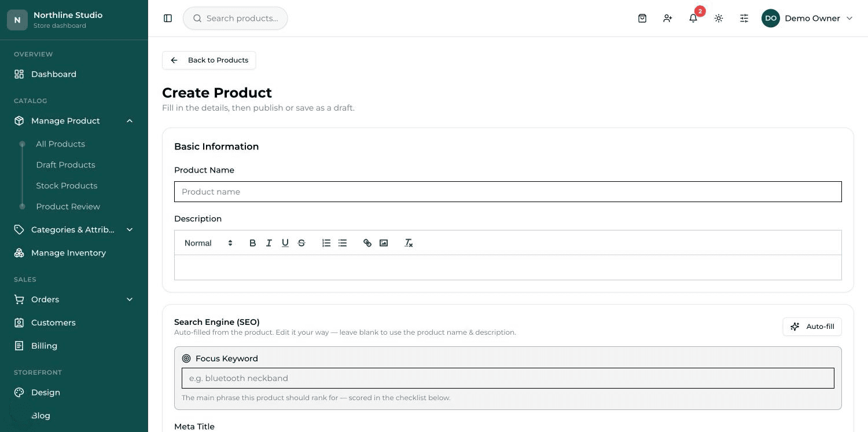Screen dimensions: 868x432
Task: Open the sliders settings icon
Action: pyautogui.click(x=744, y=19)
